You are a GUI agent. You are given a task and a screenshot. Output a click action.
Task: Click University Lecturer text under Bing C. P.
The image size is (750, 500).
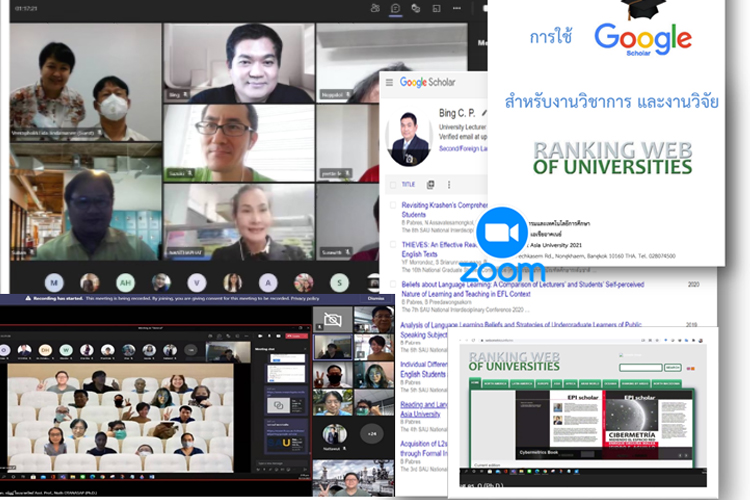click(x=463, y=127)
